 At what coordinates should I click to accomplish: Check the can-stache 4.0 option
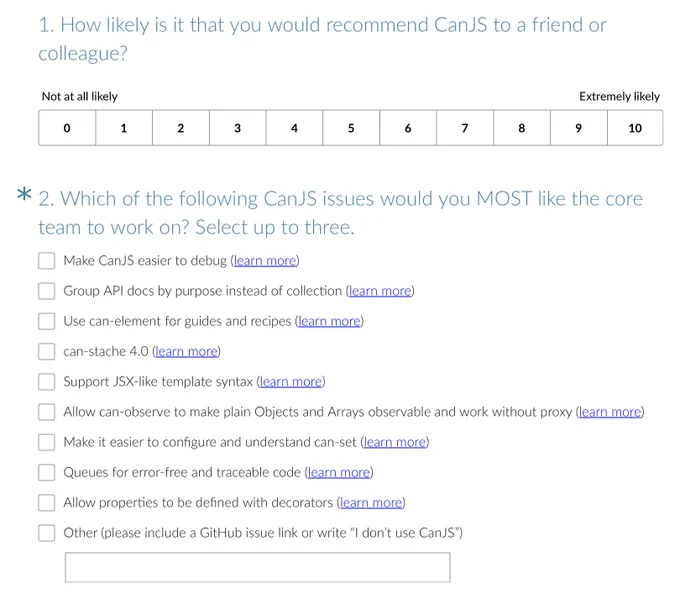[x=46, y=352]
